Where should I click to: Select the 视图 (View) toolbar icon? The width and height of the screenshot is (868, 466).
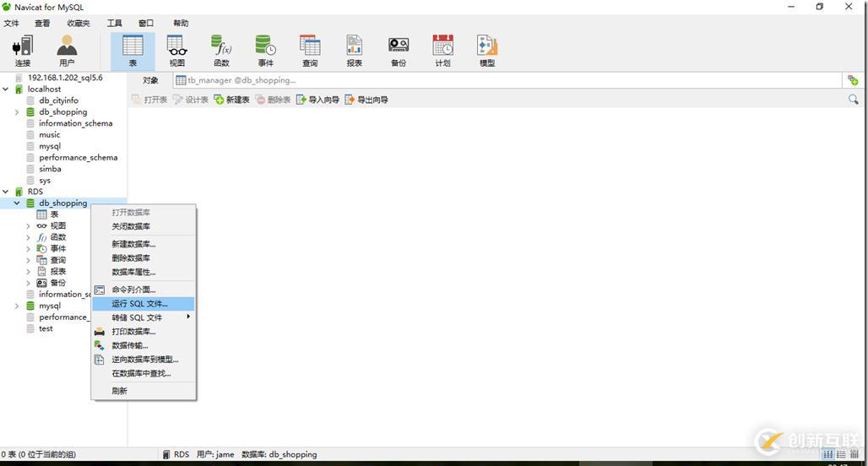point(177,51)
